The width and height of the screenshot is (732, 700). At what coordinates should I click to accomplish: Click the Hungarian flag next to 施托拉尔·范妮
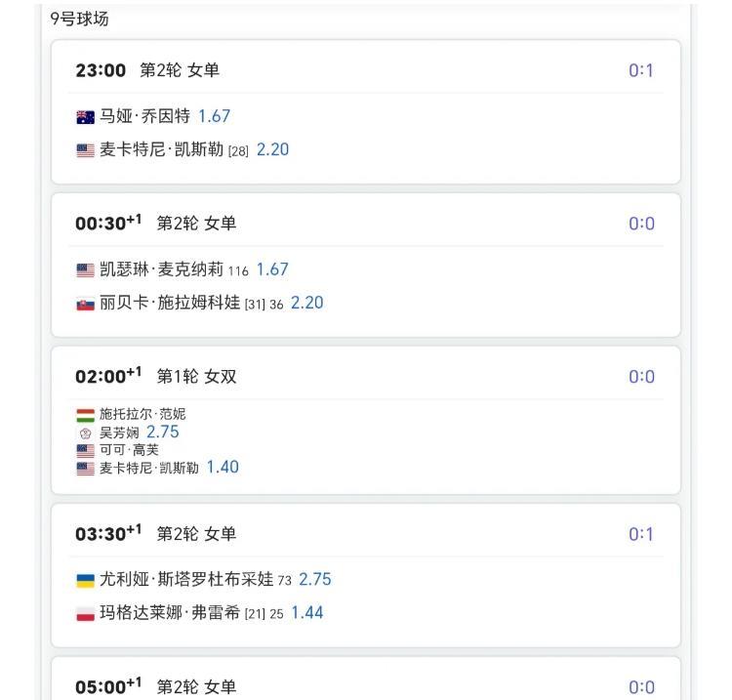click(85, 414)
